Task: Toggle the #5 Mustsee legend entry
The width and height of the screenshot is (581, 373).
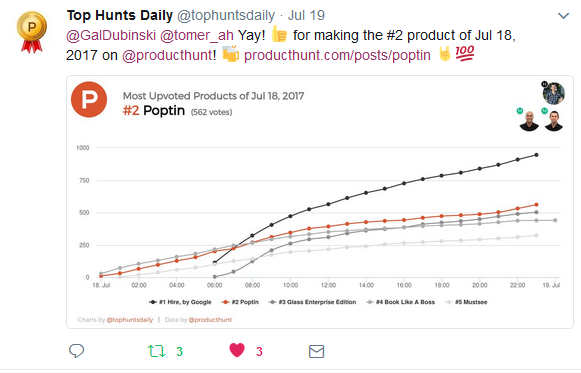Action: click(x=466, y=302)
